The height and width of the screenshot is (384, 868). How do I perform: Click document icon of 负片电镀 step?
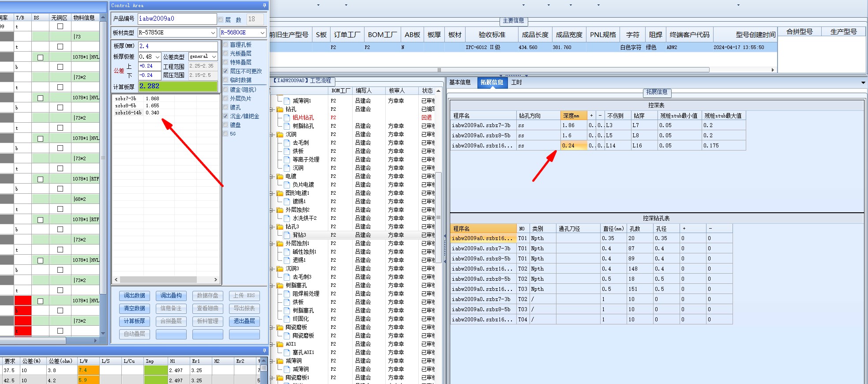(x=287, y=184)
